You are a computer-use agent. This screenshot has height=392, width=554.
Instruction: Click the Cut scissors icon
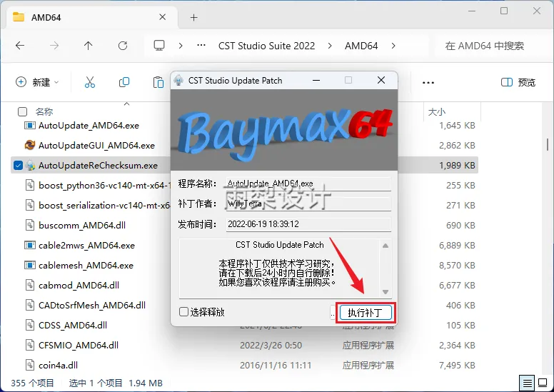pyautogui.click(x=90, y=82)
